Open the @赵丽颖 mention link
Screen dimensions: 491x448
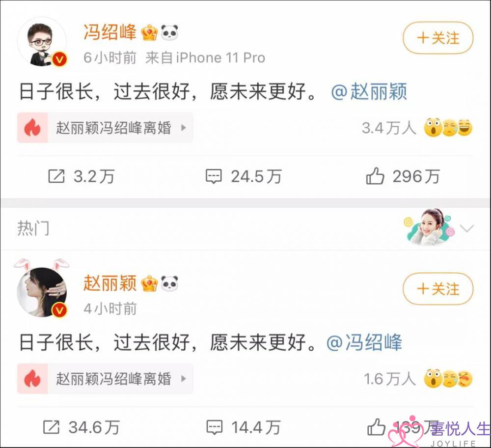[x=369, y=91]
